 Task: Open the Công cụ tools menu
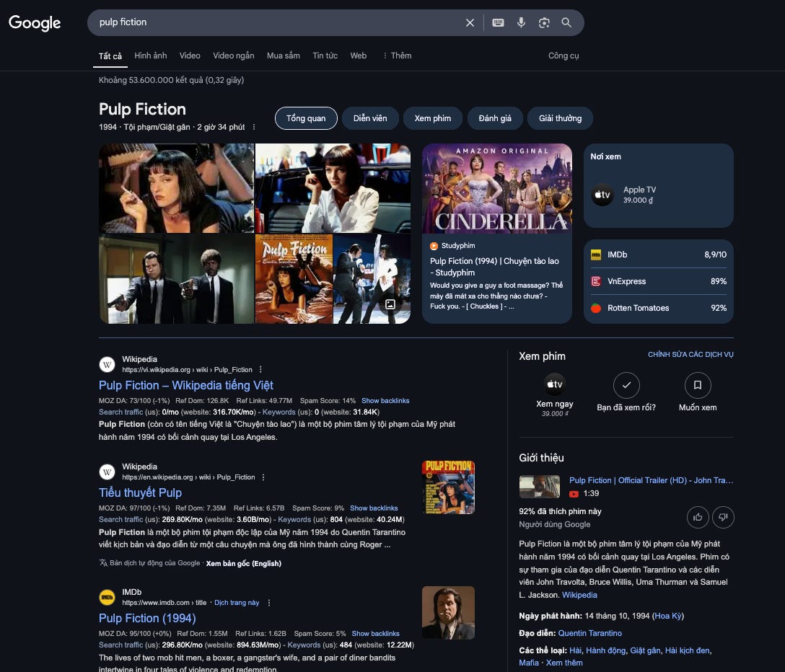pos(563,56)
